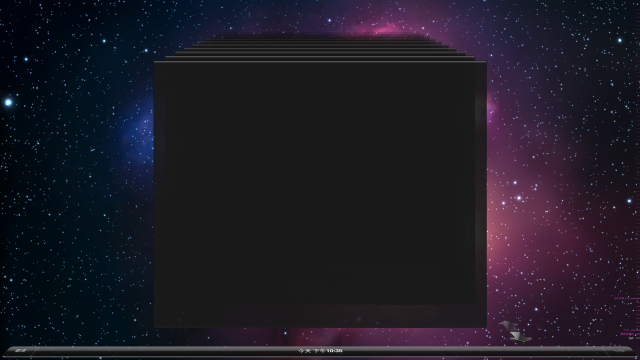Click the forward-in-time down arrow
Viewport: 640px width, 360px height.
coord(520,337)
